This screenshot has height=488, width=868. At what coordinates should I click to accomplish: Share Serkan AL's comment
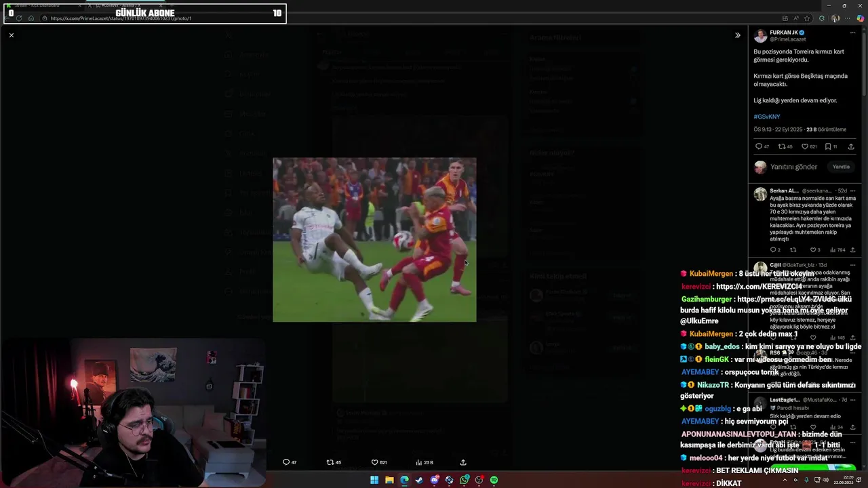(x=852, y=250)
